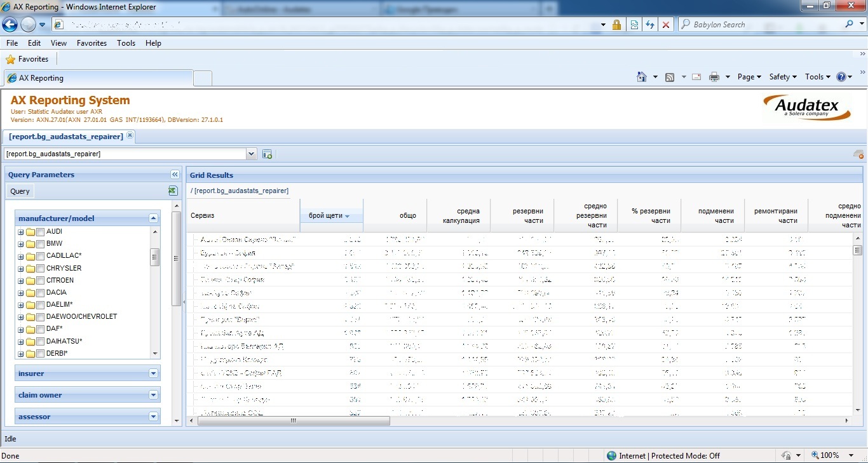Close the report.bg_audastats_repairer tab
The width and height of the screenshot is (868, 463).
coord(130,135)
